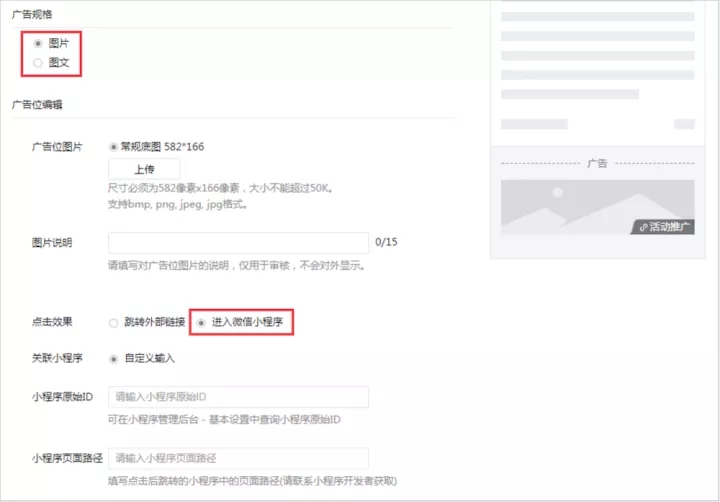This screenshot has height=502, width=720.
Task: Click the 上传 upload button
Action: (144, 169)
